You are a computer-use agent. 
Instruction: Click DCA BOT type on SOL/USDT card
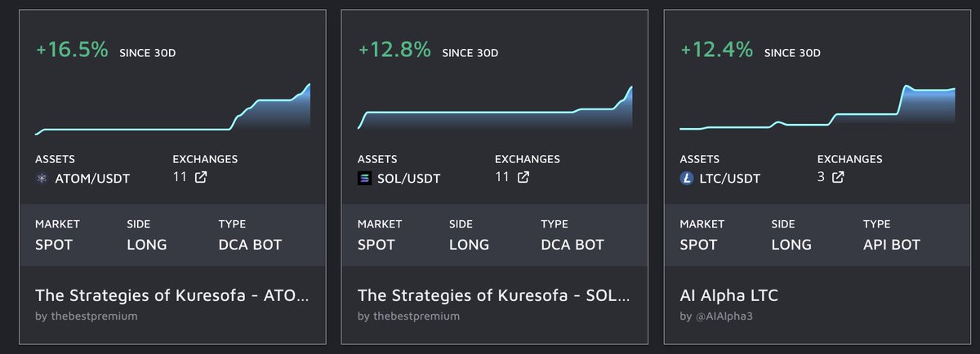pyautogui.click(x=573, y=244)
